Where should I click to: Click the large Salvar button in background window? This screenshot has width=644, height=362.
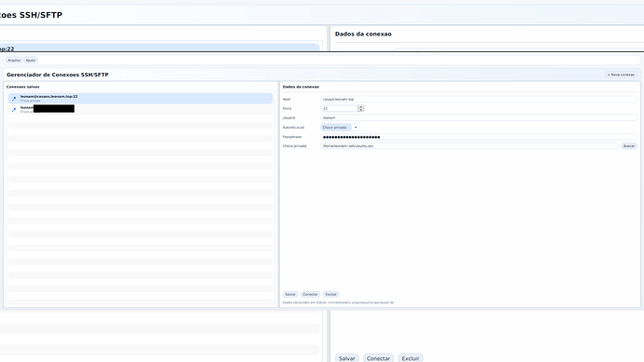347,358
